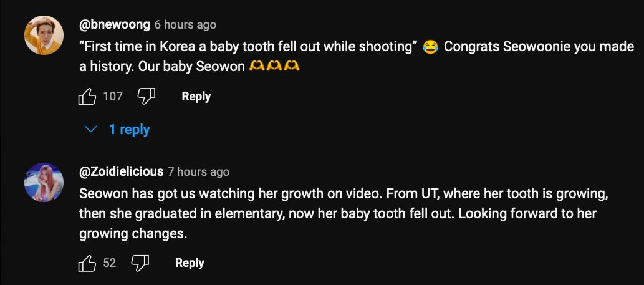Open the @bnewoong profile avatar
644x285 pixels.
[x=44, y=36]
